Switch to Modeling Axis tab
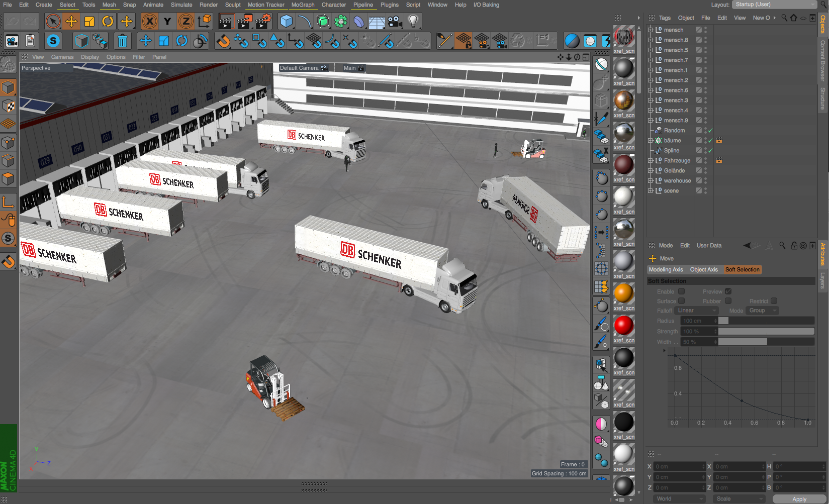This screenshot has height=504, width=829. [x=666, y=270]
